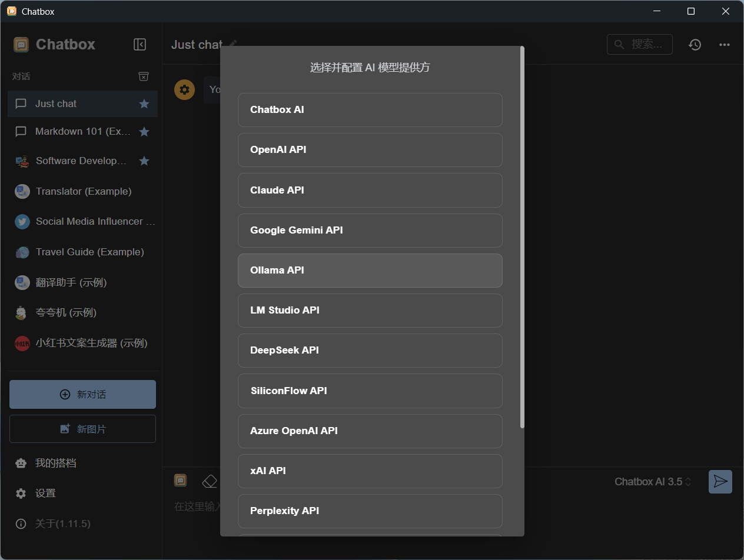Click the 新图片 new image button
The height and width of the screenshot is (560, 744).
click(x=82, y=429)
